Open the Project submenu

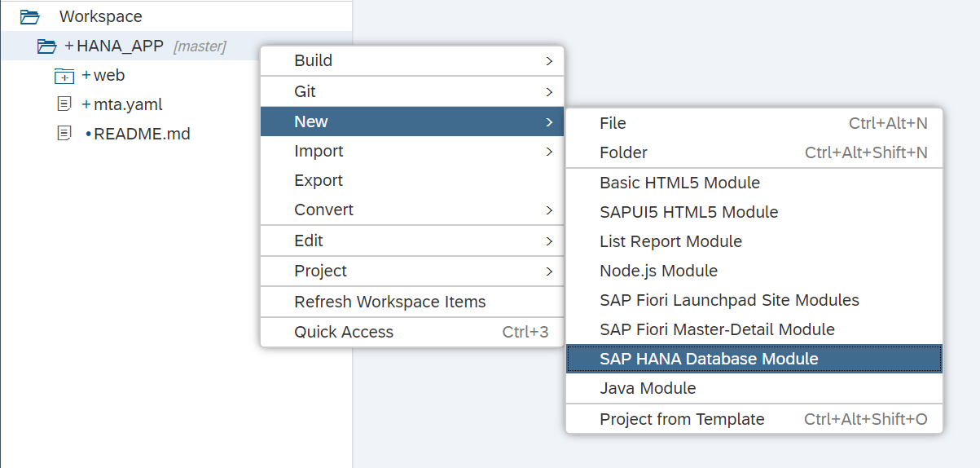pos(412,271)
